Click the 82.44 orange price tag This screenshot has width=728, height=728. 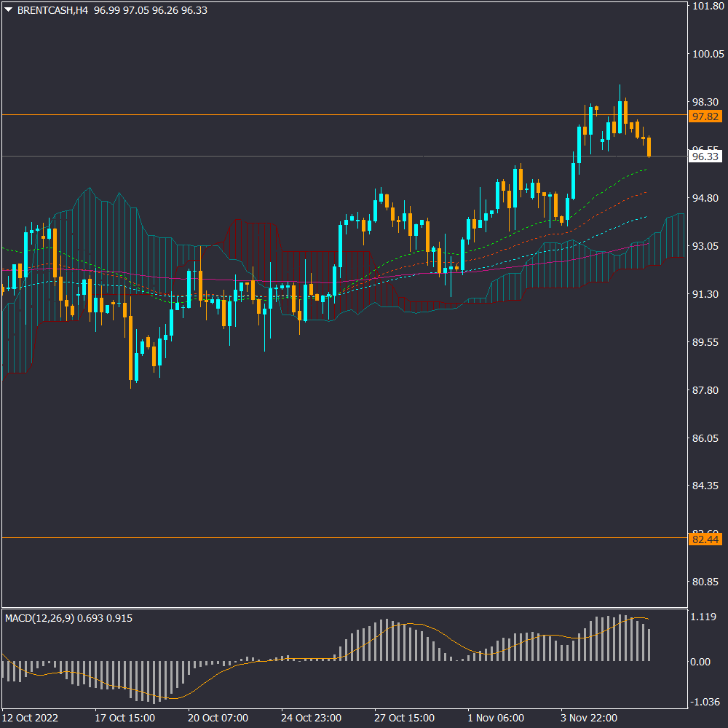pyautogui.click(x=705, y=539)
